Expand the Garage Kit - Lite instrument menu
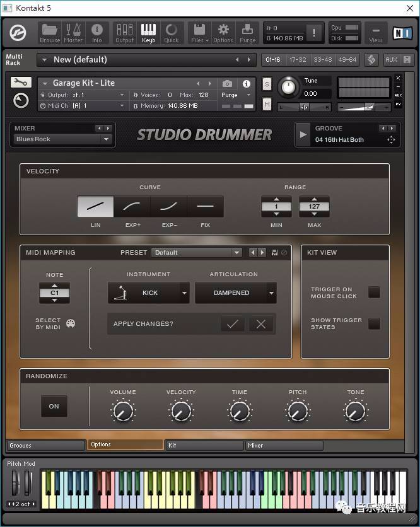The width and height of the screenshot is (420, 527). tap(45, 83)
